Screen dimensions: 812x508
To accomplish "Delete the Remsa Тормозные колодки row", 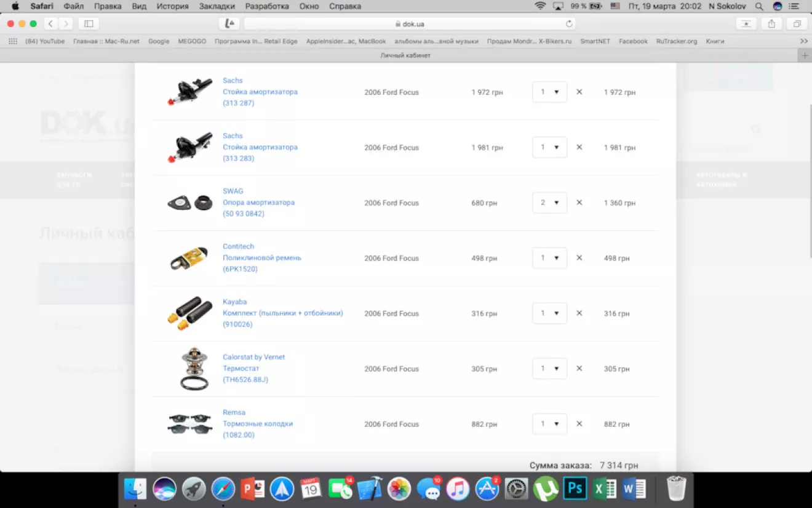I will coord(579,424).
